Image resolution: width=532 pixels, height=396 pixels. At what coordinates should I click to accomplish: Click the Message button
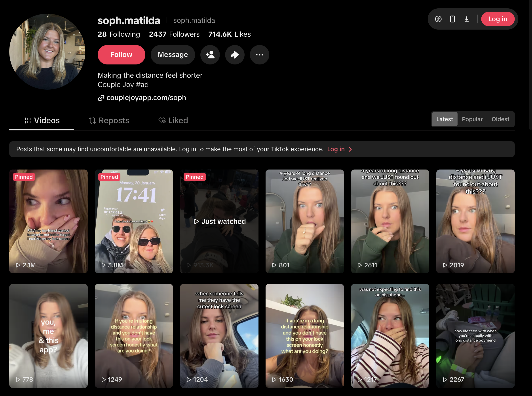pyautogui.click(x=173, y=55)
